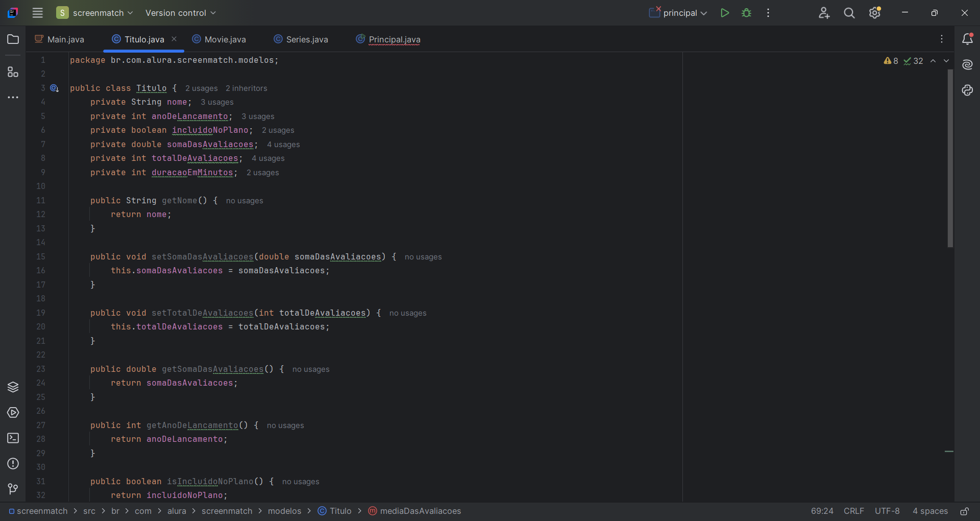Screen dimensions: 980x521
Task: Click the incluidoNoPlano field declaration
Action: 210,130
